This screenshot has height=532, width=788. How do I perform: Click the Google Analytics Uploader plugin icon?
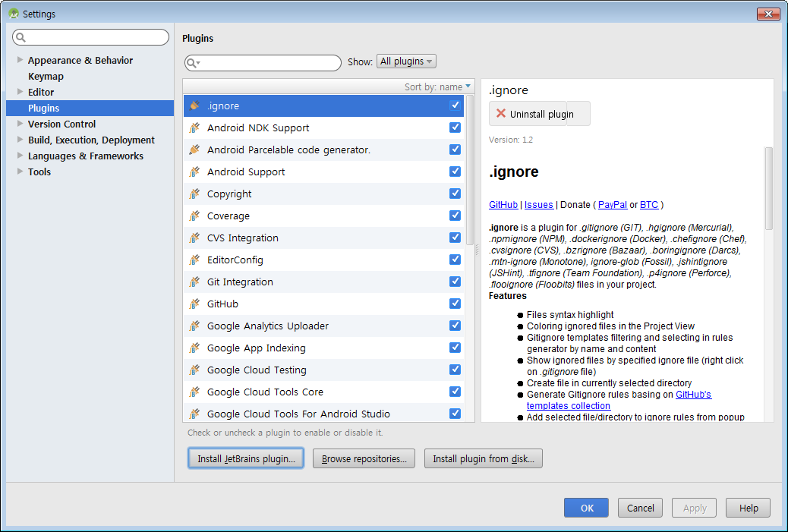click(x=194, y=326)
